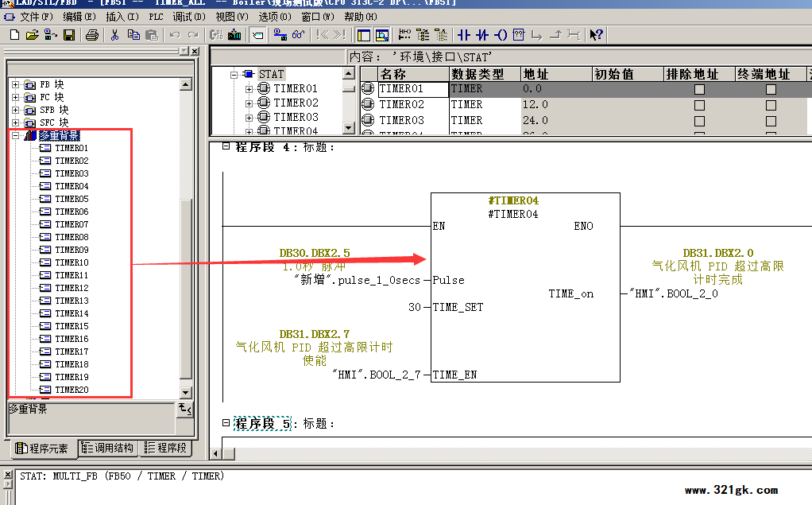
Task: Switch to the 调用结构 tab
Action: point(109,449)
